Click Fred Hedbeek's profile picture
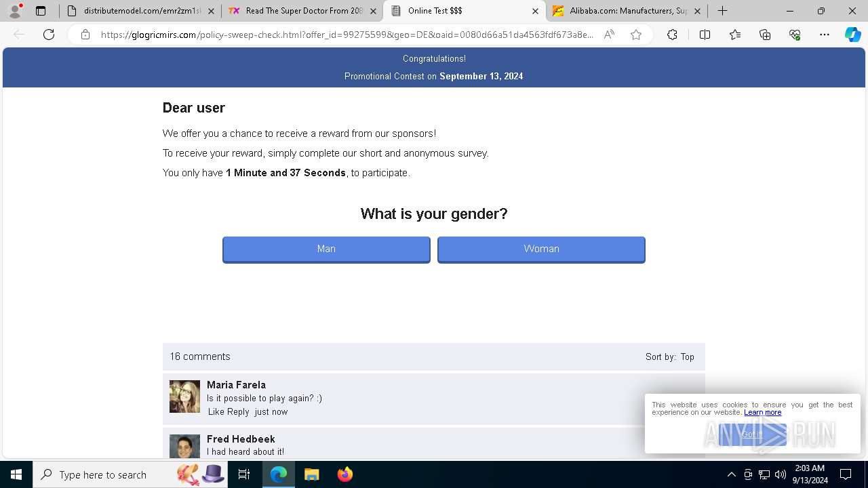This screenshot has width=868, height=488. [184, 447]
